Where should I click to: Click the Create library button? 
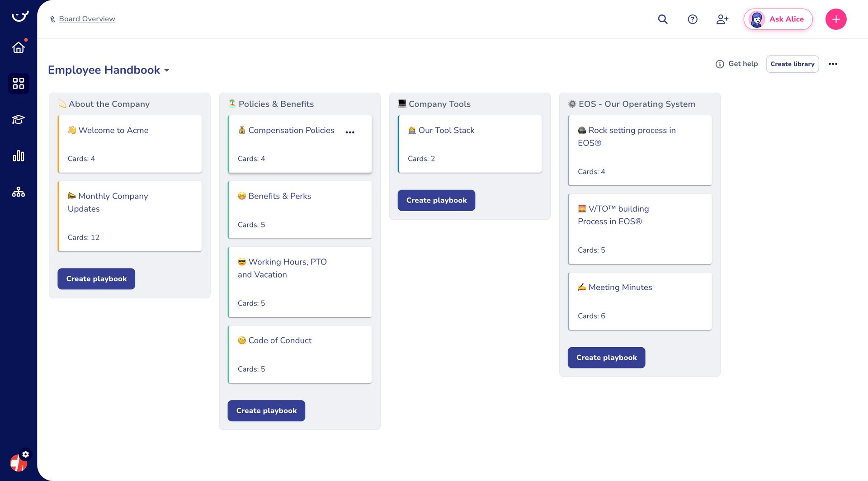[792, 64]
